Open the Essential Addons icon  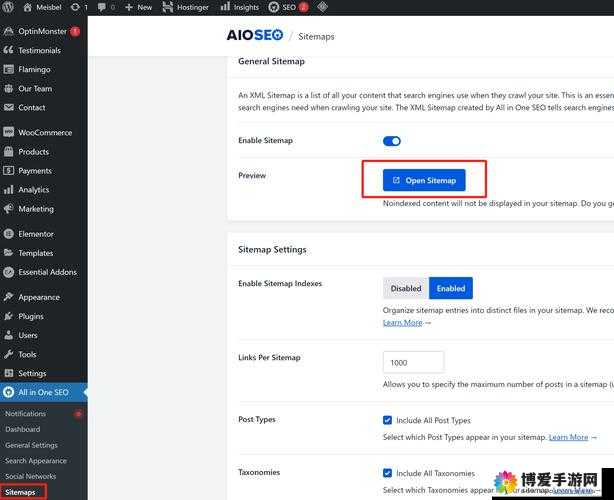pyautogui.click(x=8, y=272)
